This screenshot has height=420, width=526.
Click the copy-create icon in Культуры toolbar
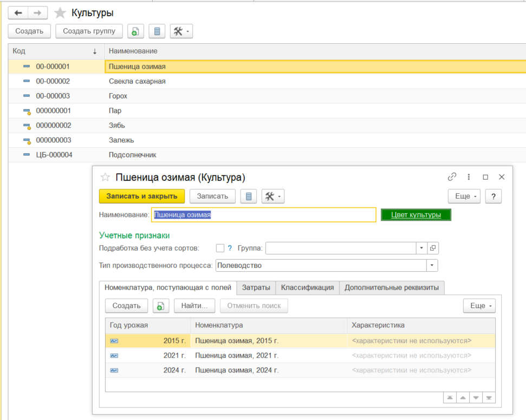click(135, 31)
